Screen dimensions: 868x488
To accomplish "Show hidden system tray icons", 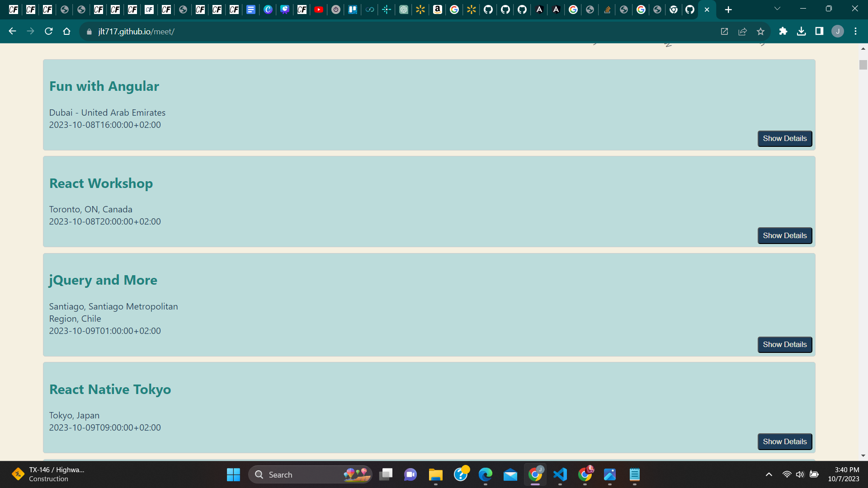I will pos(769,474).
